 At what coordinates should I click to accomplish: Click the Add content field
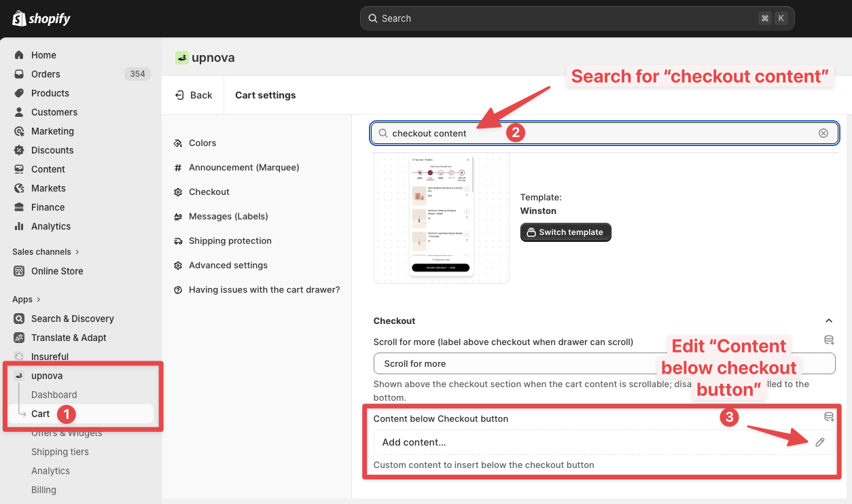[604, 442]
